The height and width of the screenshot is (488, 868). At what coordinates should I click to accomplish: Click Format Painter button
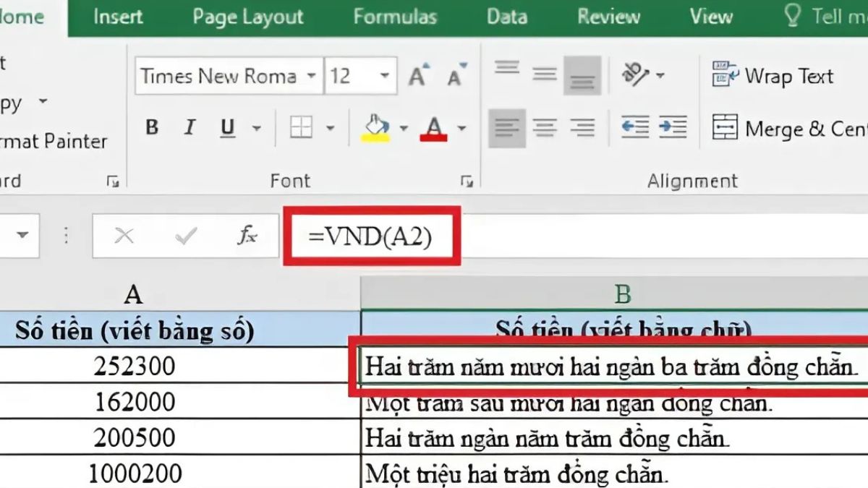click(52, 141)
